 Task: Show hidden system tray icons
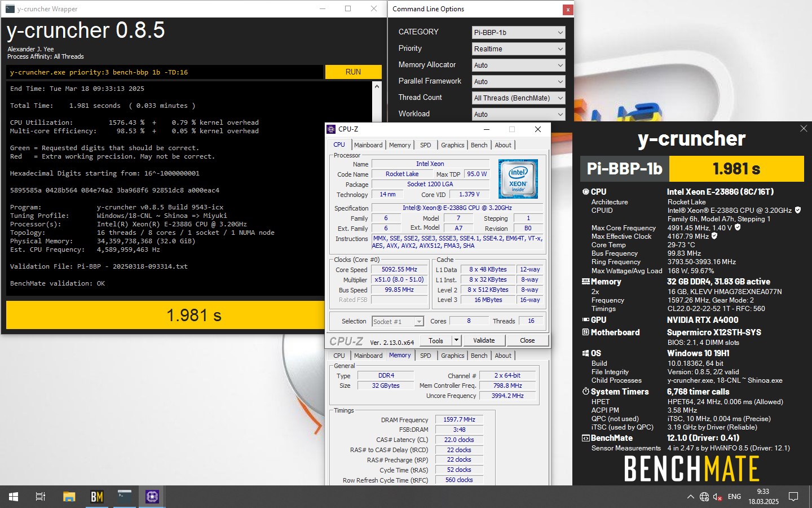(690, 497)
